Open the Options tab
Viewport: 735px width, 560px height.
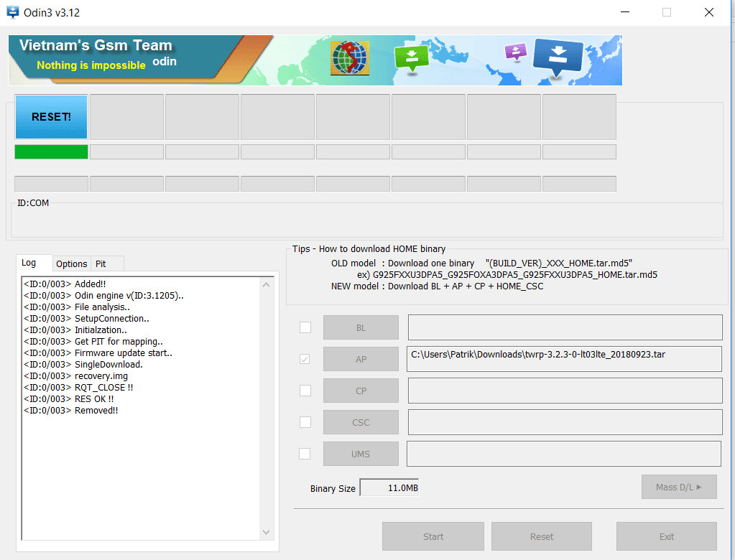coord(71,263)
